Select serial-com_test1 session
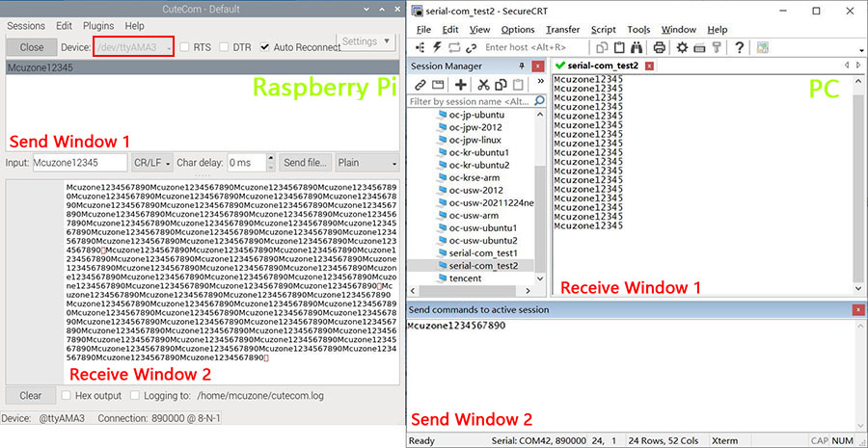868x448 pixels. click(x=484, y=252)
